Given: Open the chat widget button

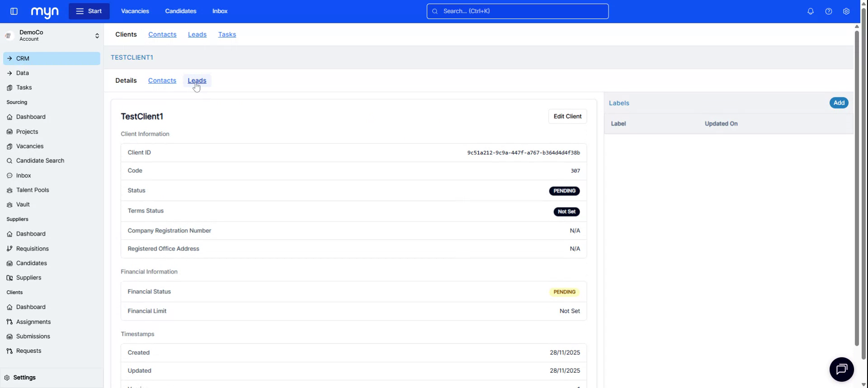Looking at the screenshot, I should [841, 369].
